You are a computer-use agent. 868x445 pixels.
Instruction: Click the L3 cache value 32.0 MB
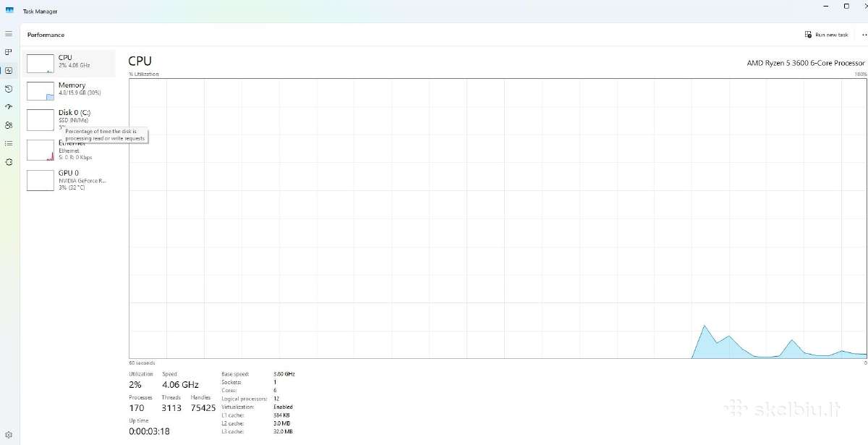283,431
